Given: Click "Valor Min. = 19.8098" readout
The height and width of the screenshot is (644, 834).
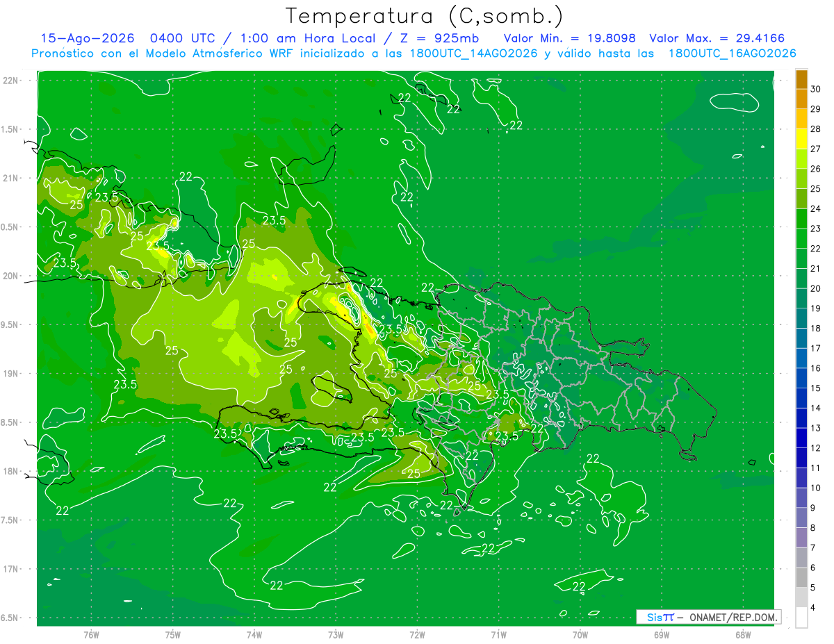Looking at the screenshot, I should click(570, 39).
